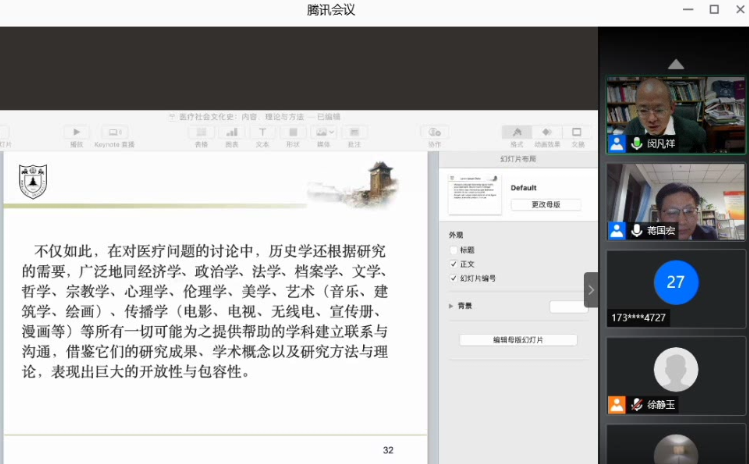This screenshot has height=464, width=749.
Task: Click the Play (播放) toolbar icon
Action: 77,132
